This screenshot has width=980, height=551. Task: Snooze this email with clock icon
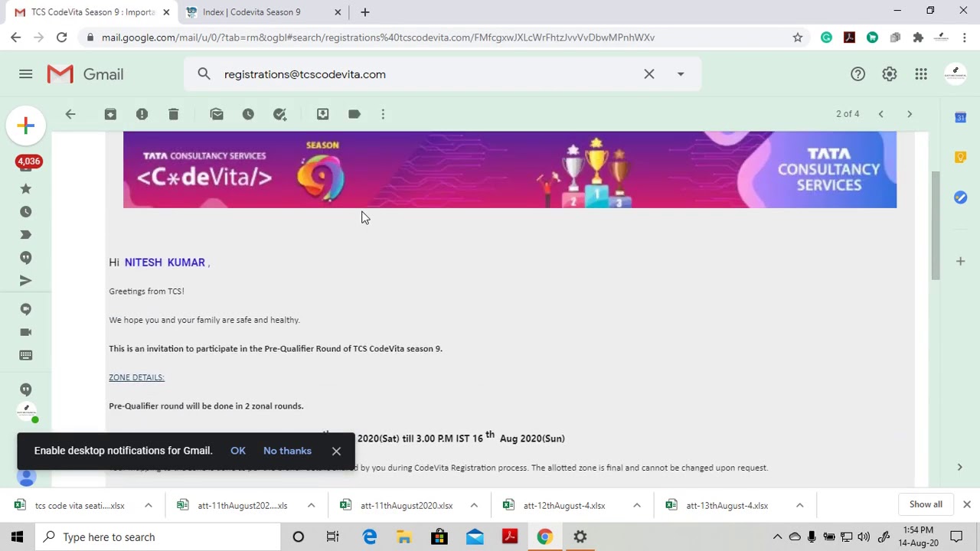pos(248,114)
